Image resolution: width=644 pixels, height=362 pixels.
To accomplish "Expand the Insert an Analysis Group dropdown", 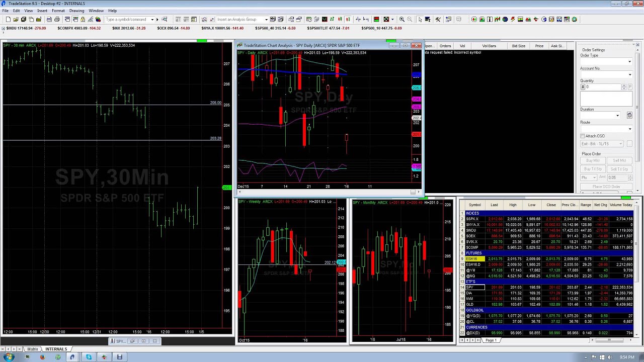I will tap(266, 20).
